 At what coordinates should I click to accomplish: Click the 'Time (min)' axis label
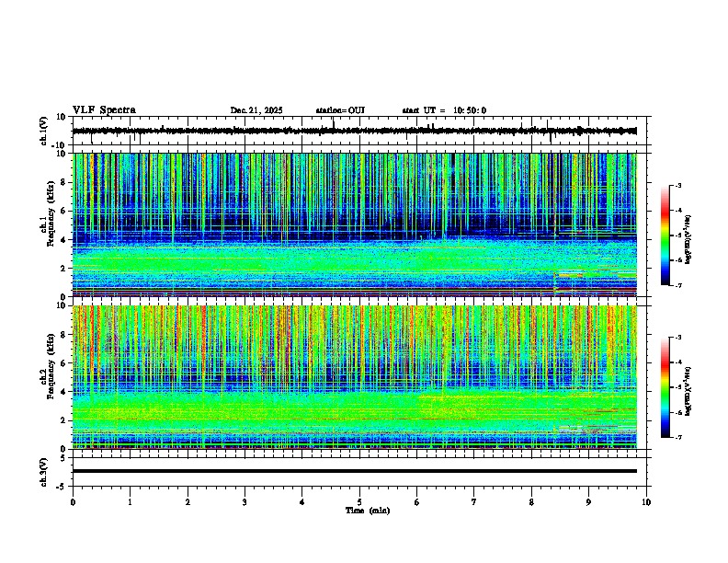pos(368,511)
